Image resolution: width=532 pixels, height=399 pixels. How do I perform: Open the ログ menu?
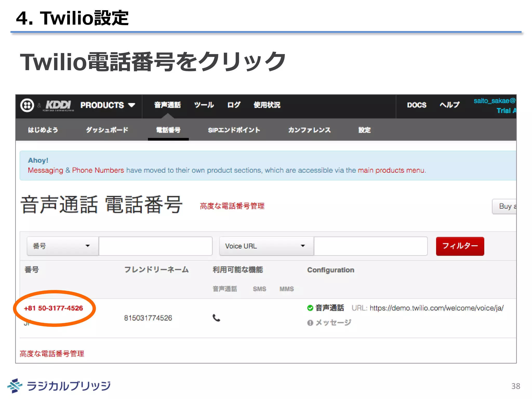(234, 105)
